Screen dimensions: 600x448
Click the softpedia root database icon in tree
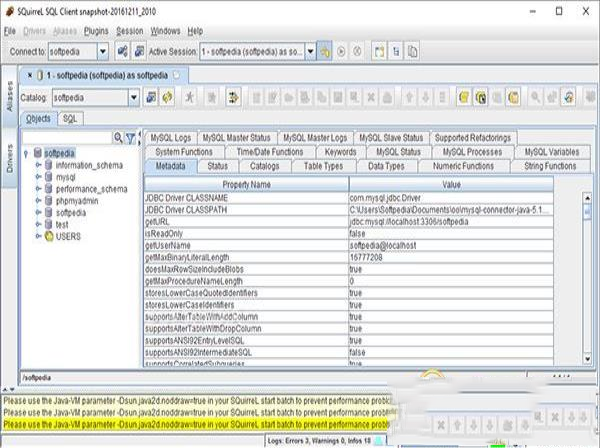(x=38, y=153)
